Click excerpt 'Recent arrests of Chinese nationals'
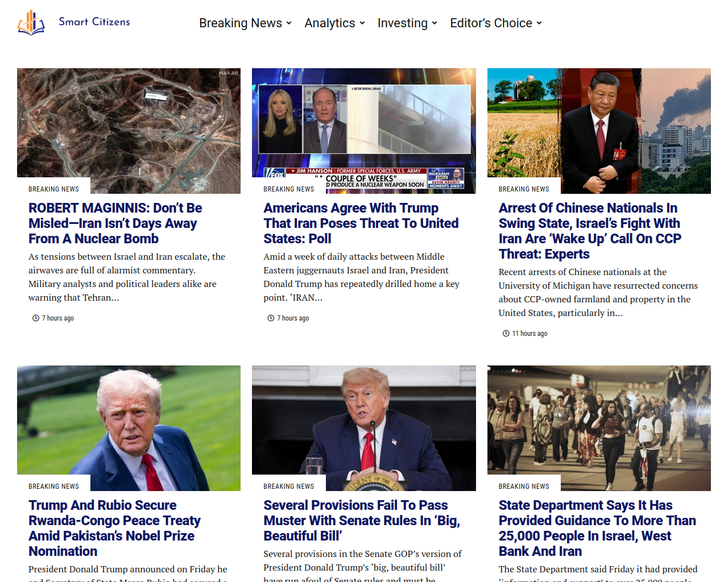Viewport: 728px width, 582px height. [598, 292]
